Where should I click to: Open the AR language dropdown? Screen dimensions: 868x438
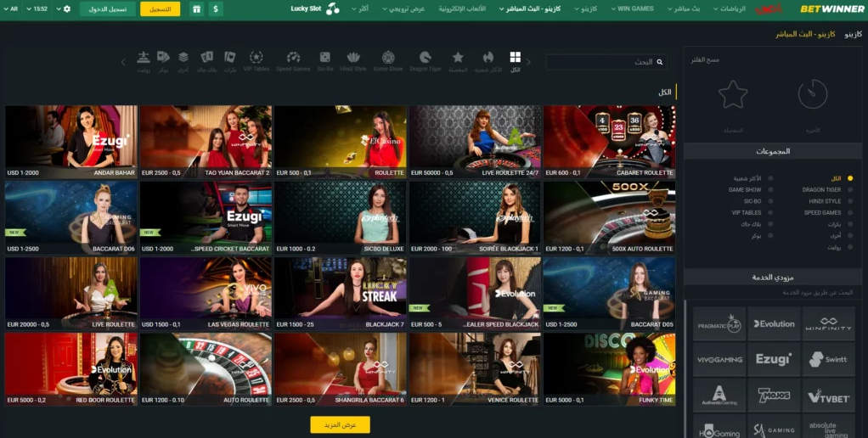15,8
